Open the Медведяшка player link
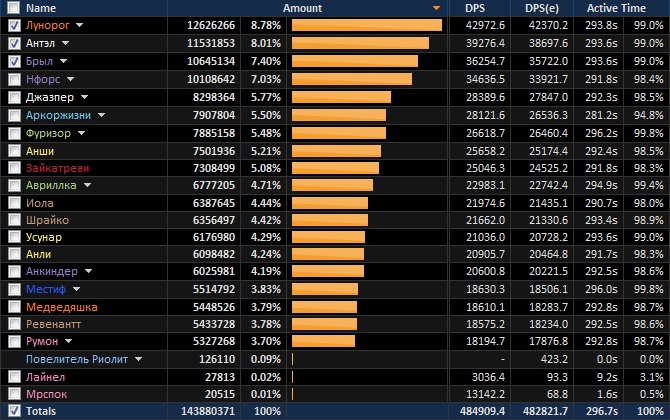Viewport: 670px width, 420px height. click(x=60, y=306)
